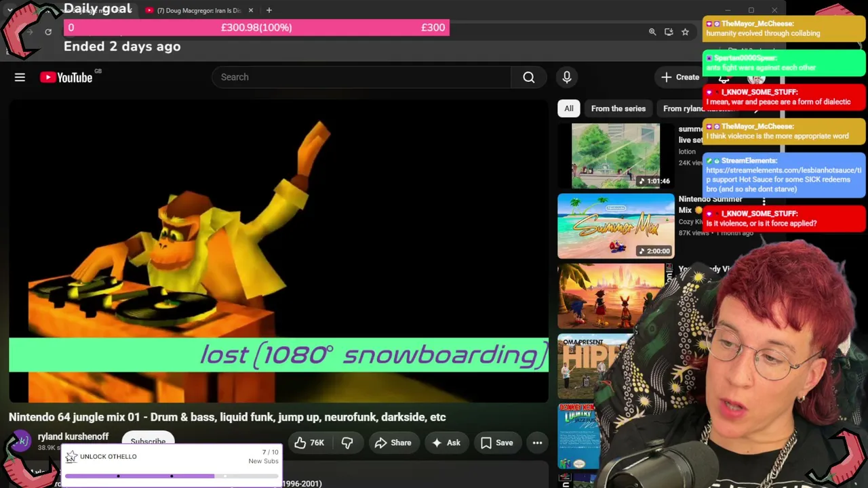This screenshot has width=868, height=488.
Task: Go to YouTube home via logo
Action: point(66,77)
